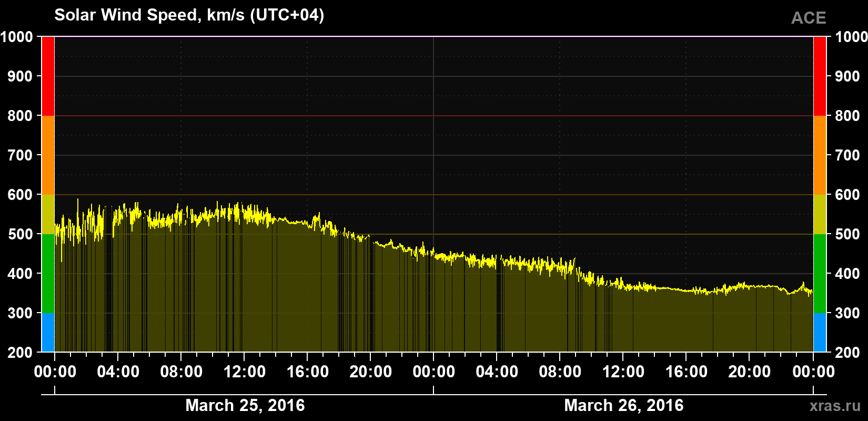
Task: Click the orange 600–800 segment on left scale
Action: click(48, 155)
